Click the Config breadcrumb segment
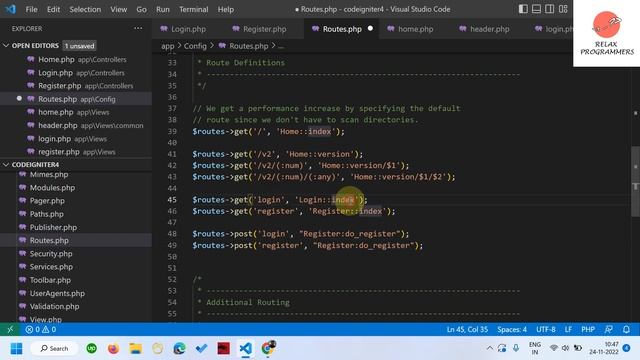640x360 pixels. tap(195, 46)
